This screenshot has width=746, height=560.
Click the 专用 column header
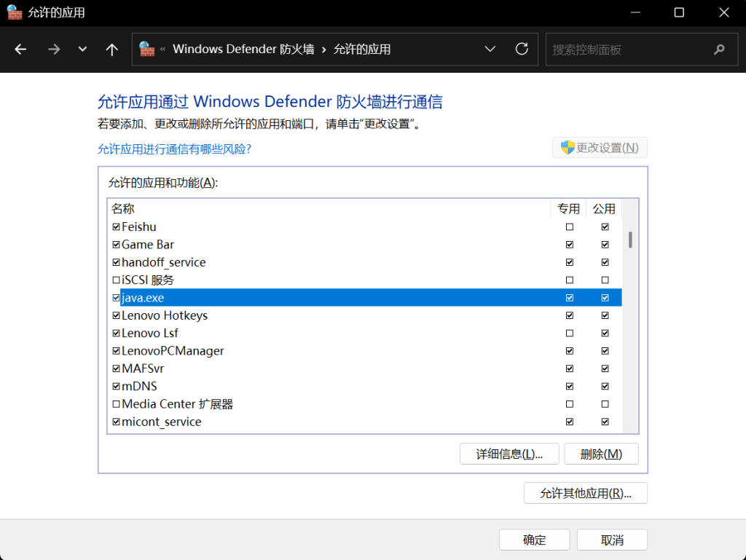click(x=568, y=209)
